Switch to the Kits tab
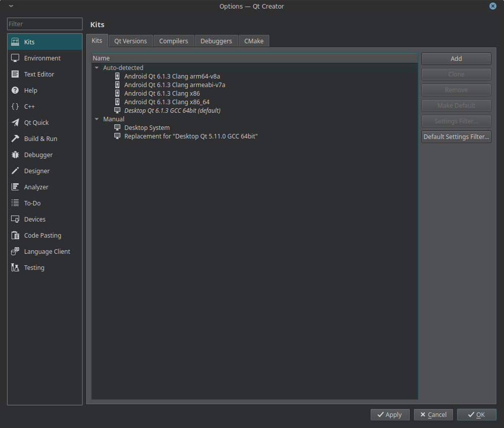 click(x=97, y=40)
